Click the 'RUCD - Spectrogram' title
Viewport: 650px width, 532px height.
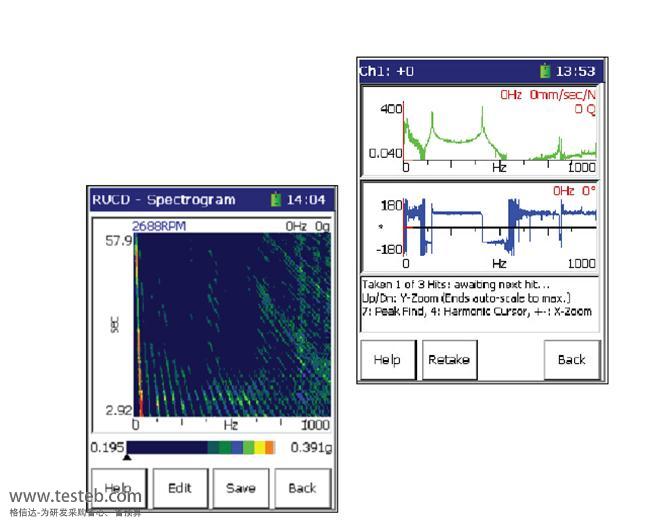coord(164,200)
